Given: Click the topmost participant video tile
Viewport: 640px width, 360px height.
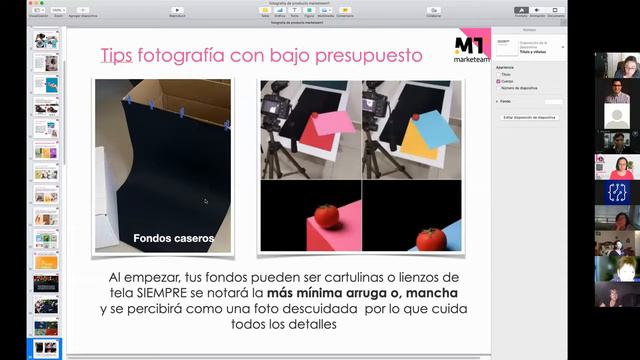Looking at the screenshot, I should click(617, 65).
